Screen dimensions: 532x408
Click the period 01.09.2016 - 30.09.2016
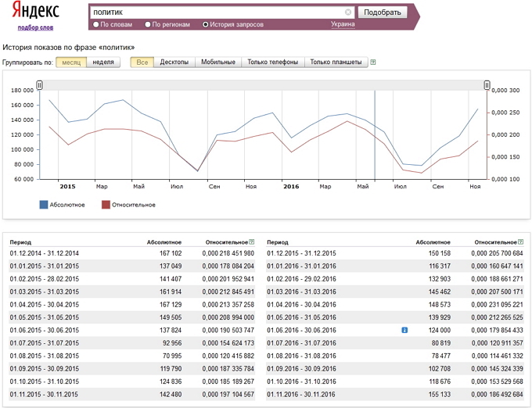pyautogui.click(x=301, y=369)
